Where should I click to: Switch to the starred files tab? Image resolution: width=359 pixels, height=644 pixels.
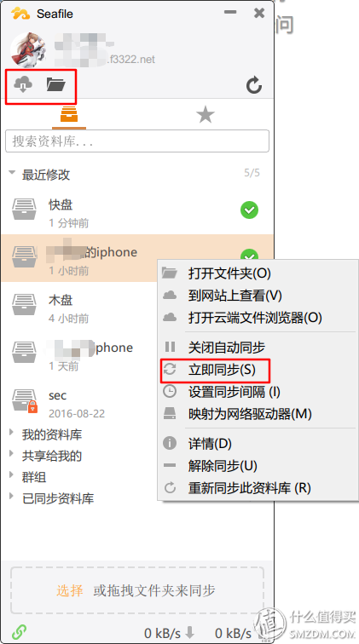pyautogui.click(x=206, y=115)
